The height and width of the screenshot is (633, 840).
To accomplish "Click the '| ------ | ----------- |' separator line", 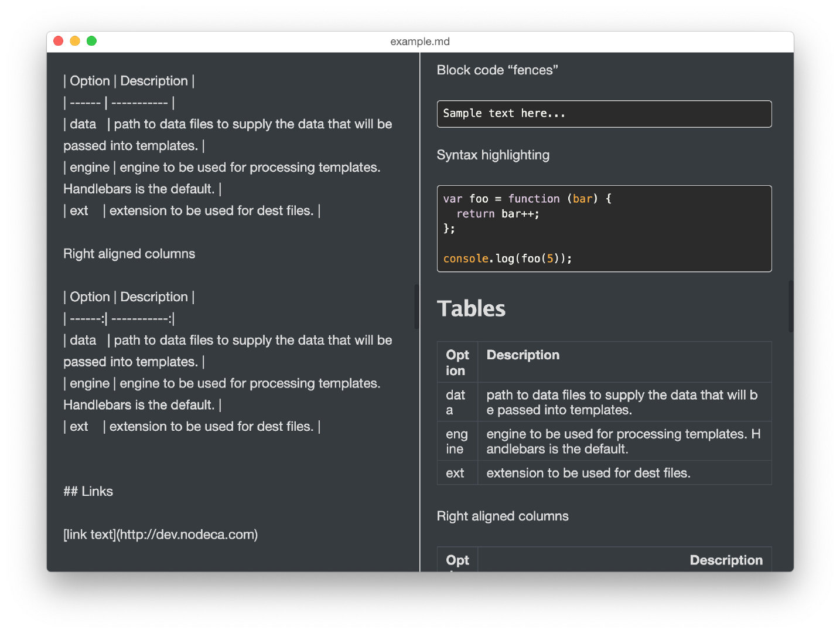I will pos(119,103).
